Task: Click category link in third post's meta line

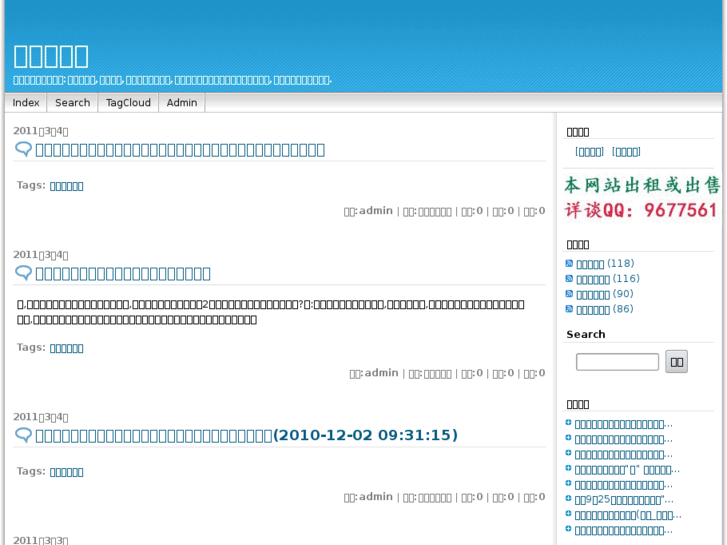Action: [435, 498]
